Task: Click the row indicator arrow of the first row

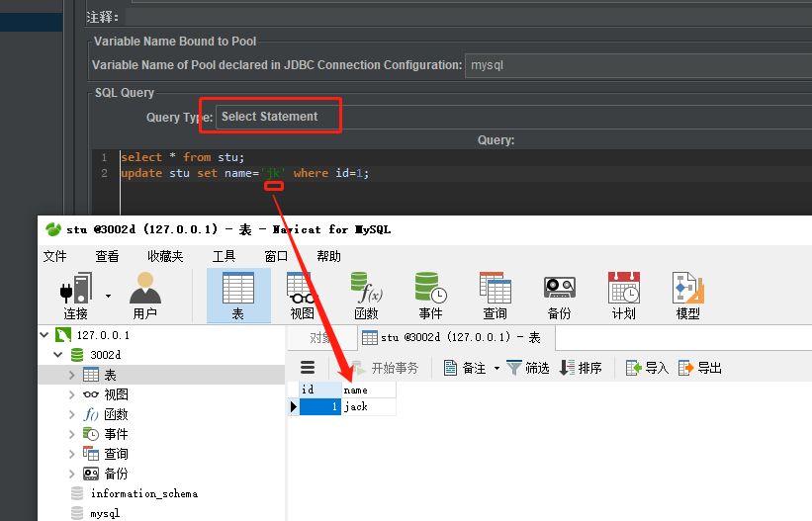Action: coord(294,406)
